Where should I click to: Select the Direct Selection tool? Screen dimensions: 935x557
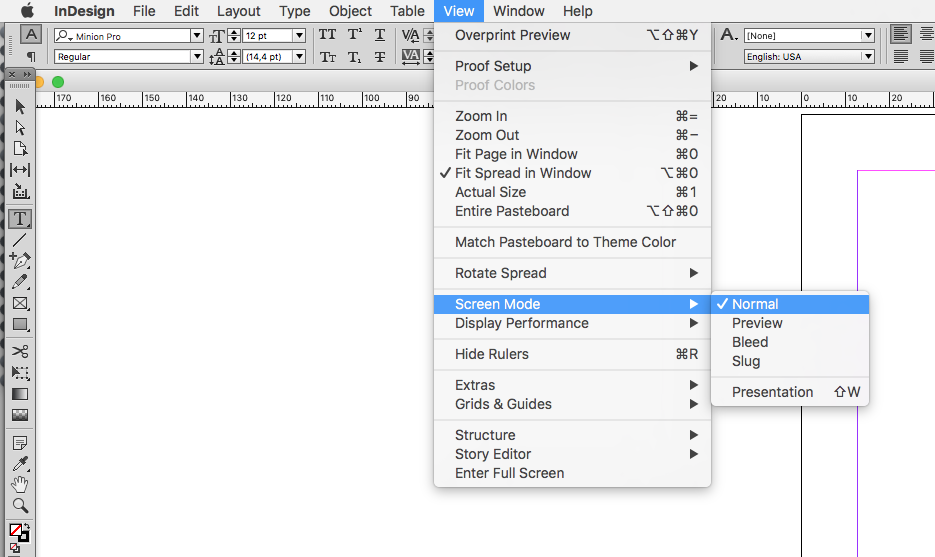pos(20,128)
